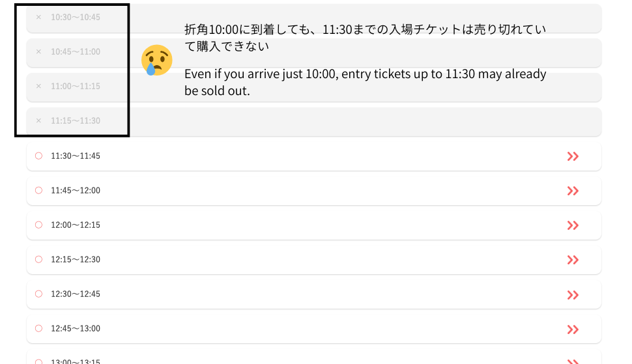Click the X icon beside 10:45～11:00
Viewport: 632px width, 364px height.
pos(38,51)
